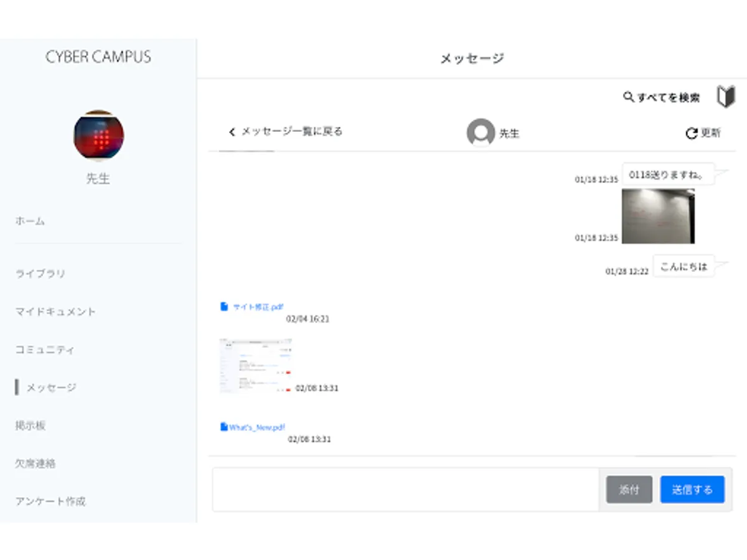Click the CYBER CAMPUS logo text

(98, 57)
